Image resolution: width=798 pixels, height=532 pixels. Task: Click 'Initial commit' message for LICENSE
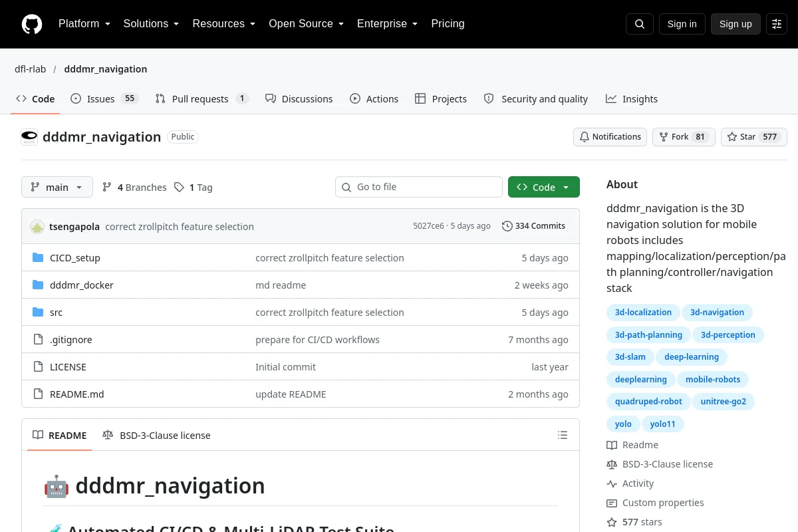(285, 367)
